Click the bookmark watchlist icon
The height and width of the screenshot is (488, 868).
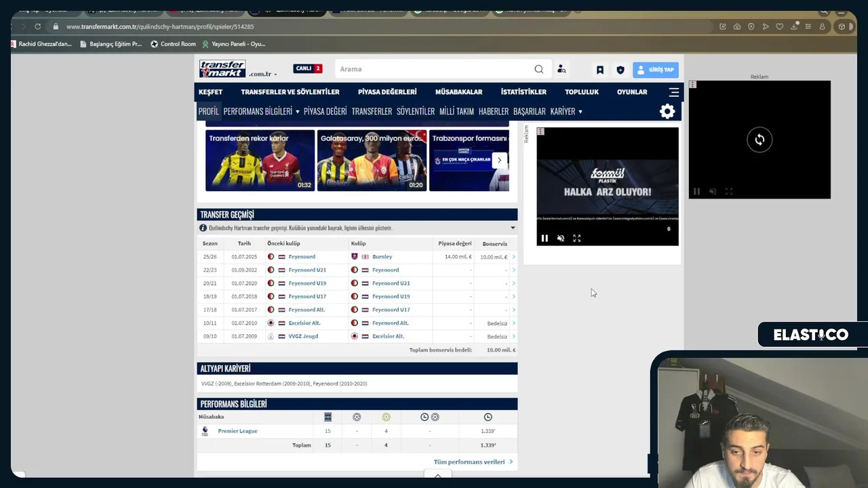coord(600,70)
